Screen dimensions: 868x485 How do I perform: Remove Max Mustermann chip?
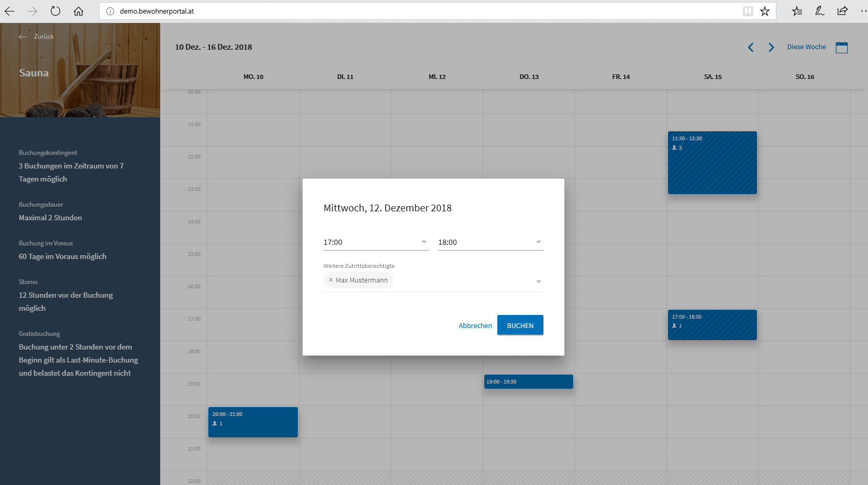pyautogui.click(x=331, y=280)
